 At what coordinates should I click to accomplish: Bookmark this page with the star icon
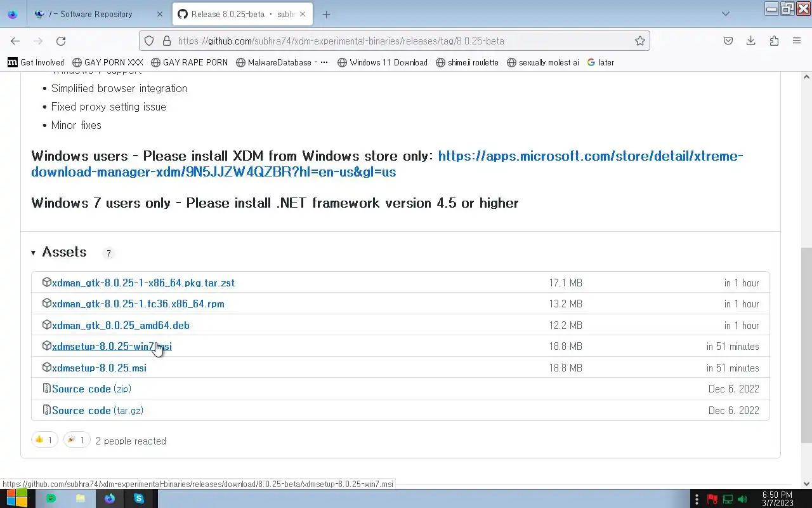(x=640, y=41)
